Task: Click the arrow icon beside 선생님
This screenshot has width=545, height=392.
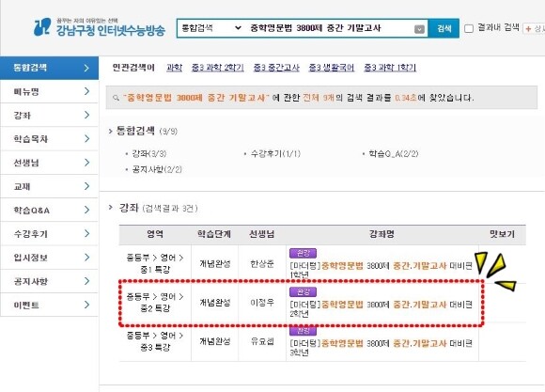Action: click(x=86, y=163)
